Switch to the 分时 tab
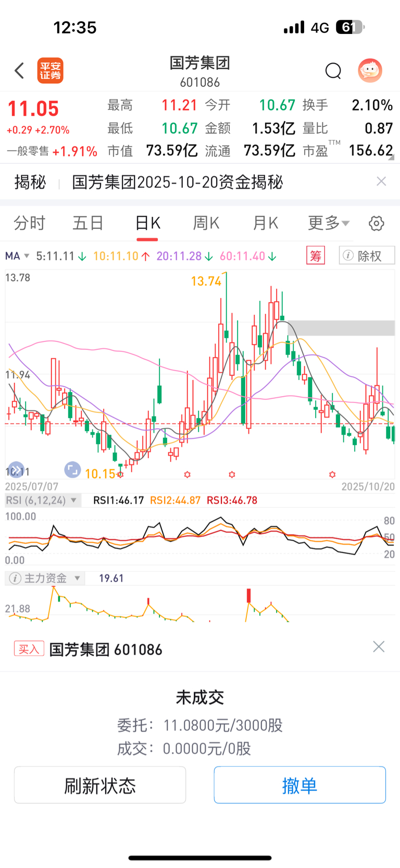The image size is (400, 868). tap(29, 223)
